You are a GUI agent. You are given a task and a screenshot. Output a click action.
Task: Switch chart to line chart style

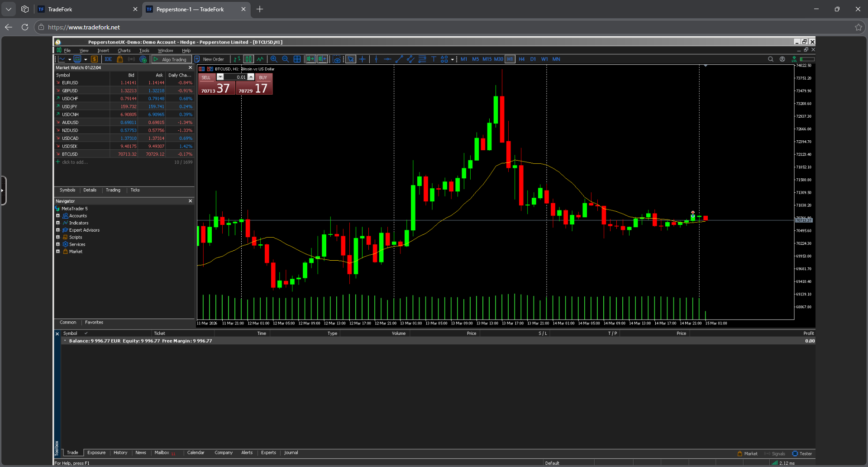260,59
